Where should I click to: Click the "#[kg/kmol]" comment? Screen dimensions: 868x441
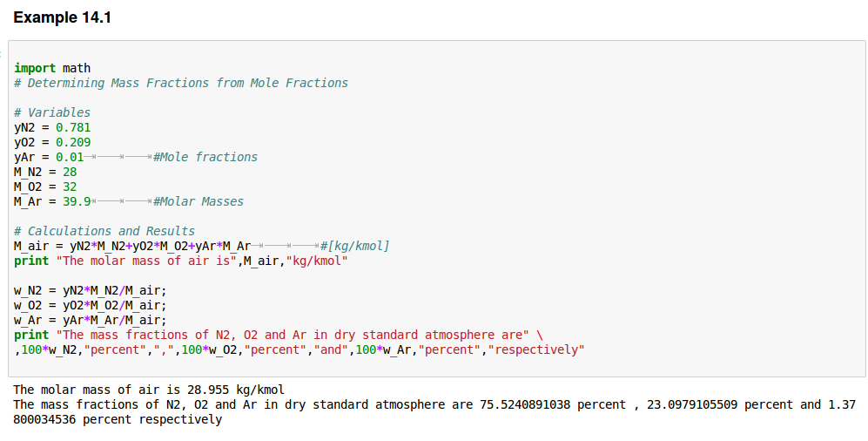point(354,246)
